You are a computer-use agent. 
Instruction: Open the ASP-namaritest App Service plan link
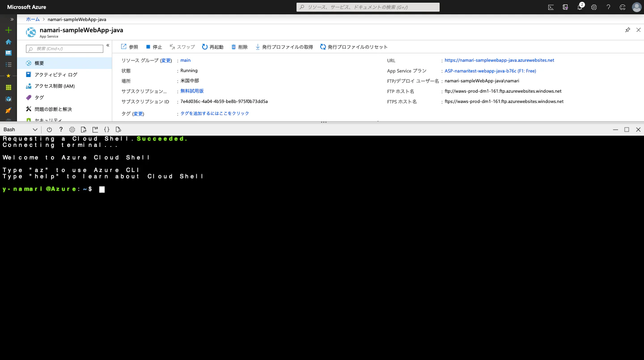tap(490, 71)
